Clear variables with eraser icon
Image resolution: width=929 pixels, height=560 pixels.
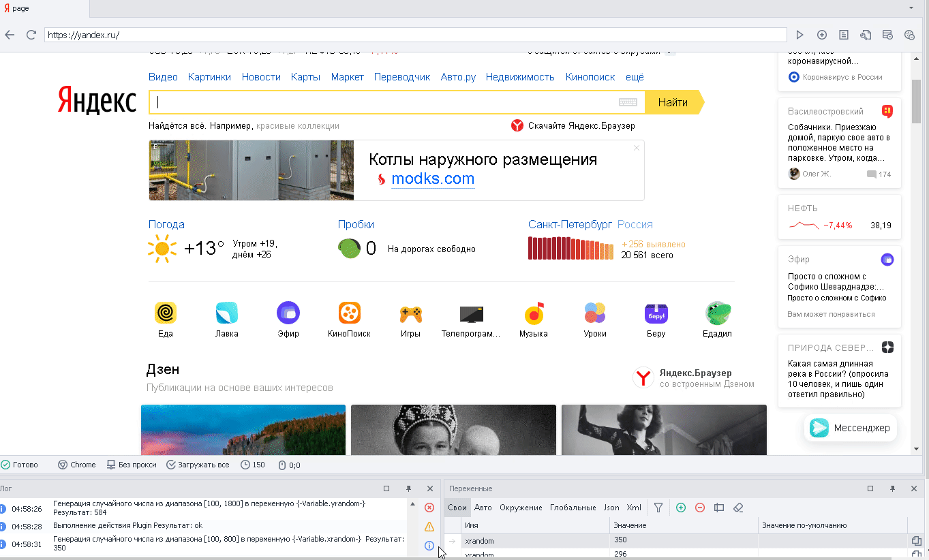pyautogui.click(x=737, y=508)
